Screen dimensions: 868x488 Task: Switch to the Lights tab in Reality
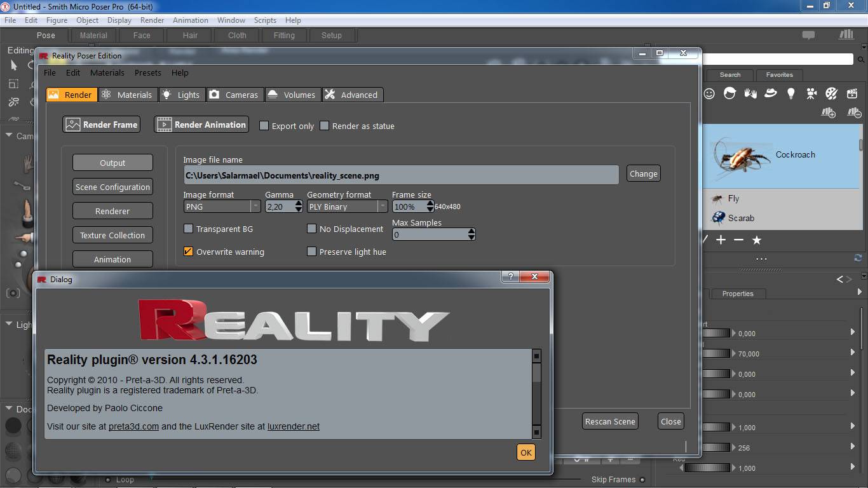181,95
